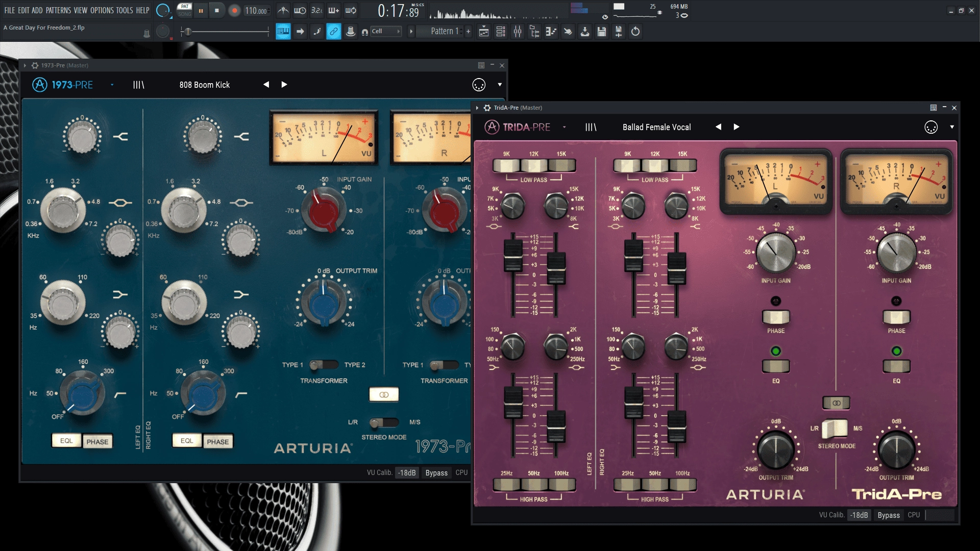Viewport: 980px width, 551px height.
Task: Click Bypass in the 1973-Pre footer
Action: pos(436,473)
